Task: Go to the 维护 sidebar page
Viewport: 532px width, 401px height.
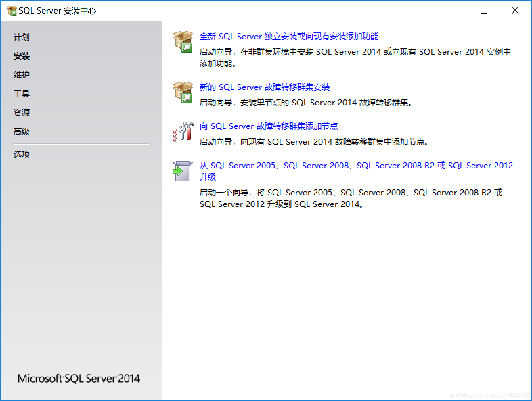Action: (22, 75)
